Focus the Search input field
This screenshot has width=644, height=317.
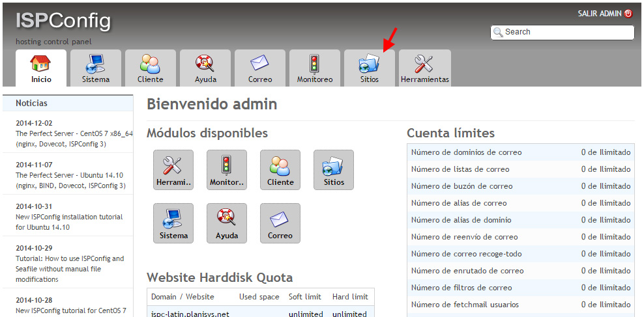click(x=563, y=32)
